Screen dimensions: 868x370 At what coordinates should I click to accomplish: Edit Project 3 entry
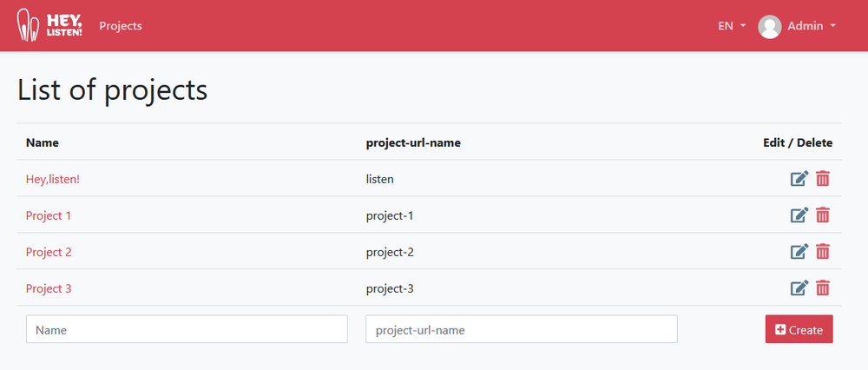point(799,288)
